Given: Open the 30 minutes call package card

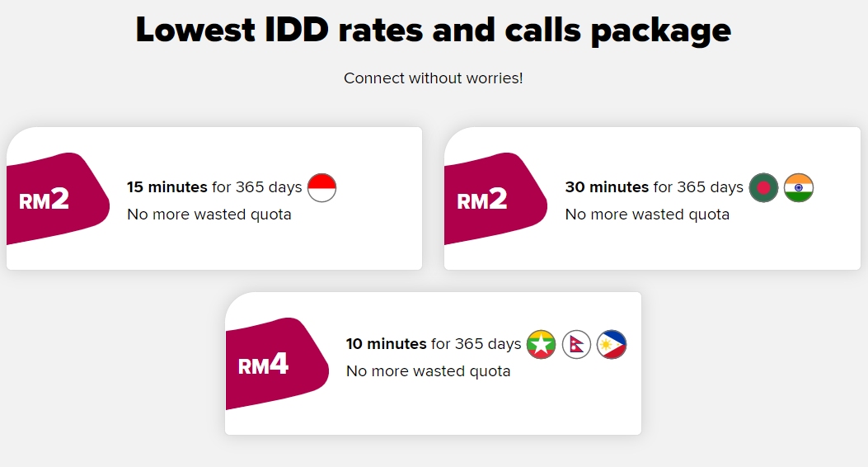Looking at the screenshot, I should pyautogui.click(x=652, y=198).
